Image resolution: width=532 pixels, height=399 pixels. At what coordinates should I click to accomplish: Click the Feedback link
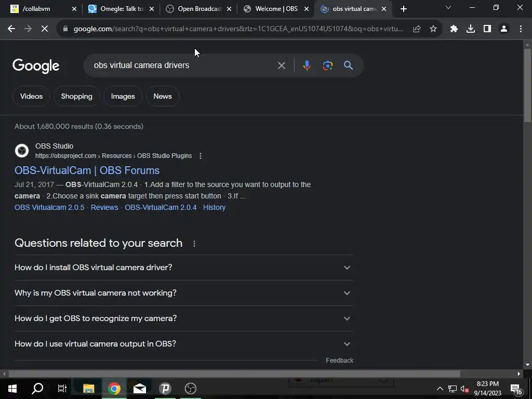340,361
